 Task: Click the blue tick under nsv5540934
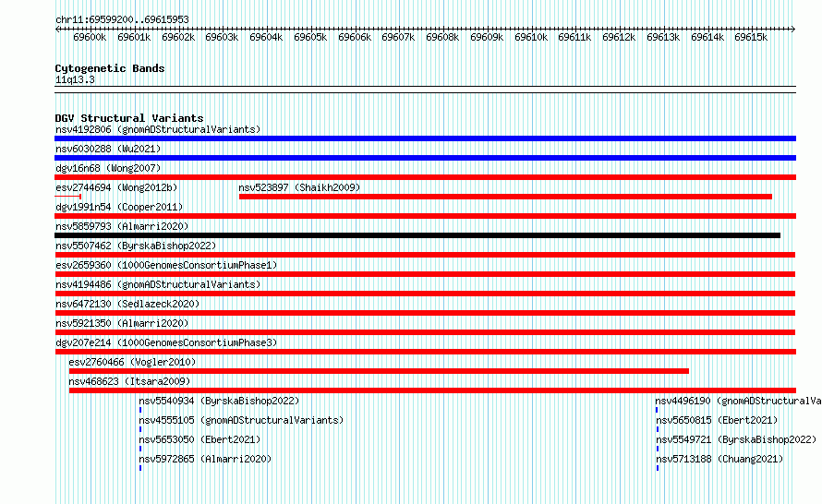point(140,410)
